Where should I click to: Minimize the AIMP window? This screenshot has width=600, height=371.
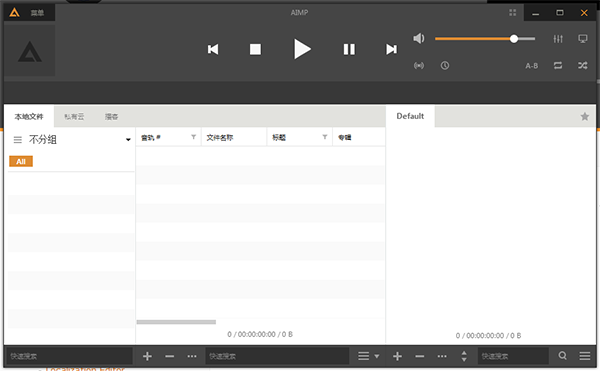pos(535,13)
